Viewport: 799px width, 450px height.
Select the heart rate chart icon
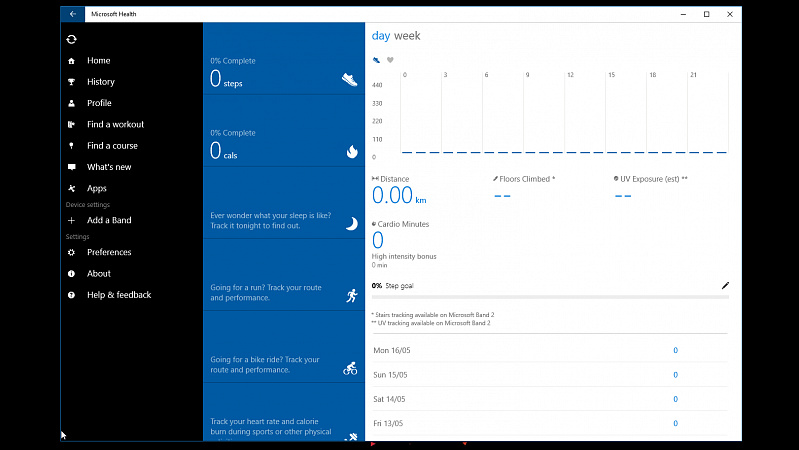(x=390, y=60)
